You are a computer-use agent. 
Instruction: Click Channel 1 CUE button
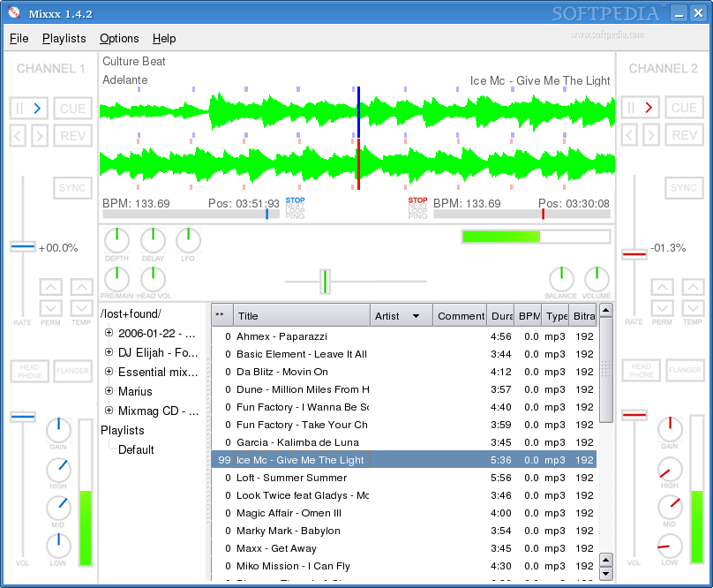pos(72,109)
